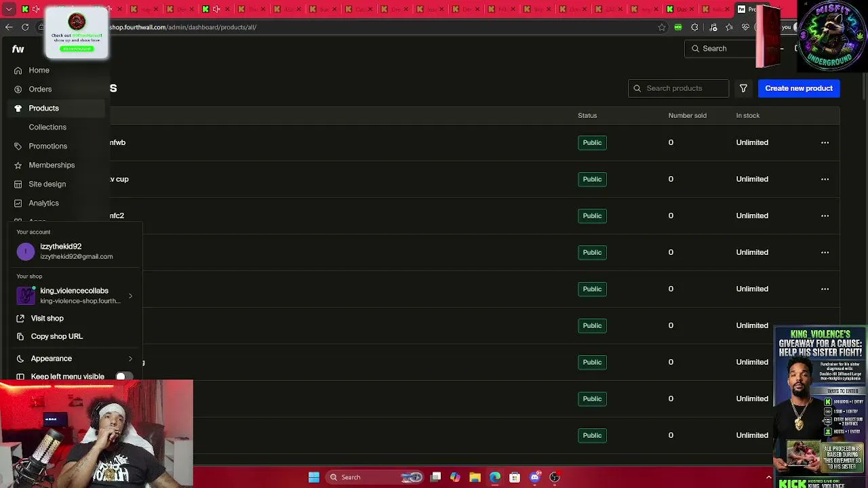868x488 pixels.
Task: Open the Home page icon in sidebar
Action: click(x=18, y=70)
